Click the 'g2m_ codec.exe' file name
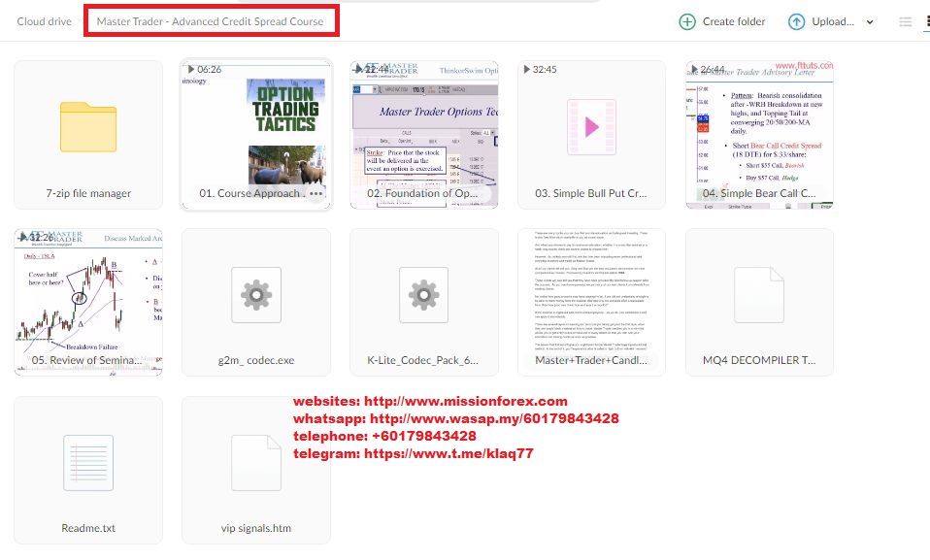This screenshot has height=560, width=930. coord(256,360)
